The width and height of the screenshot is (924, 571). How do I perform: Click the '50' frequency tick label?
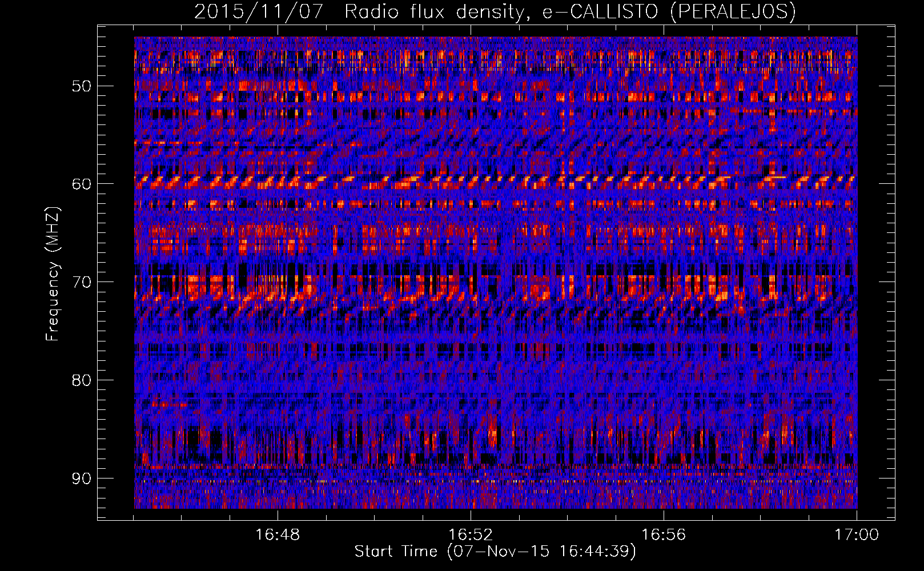coord(81,86)
